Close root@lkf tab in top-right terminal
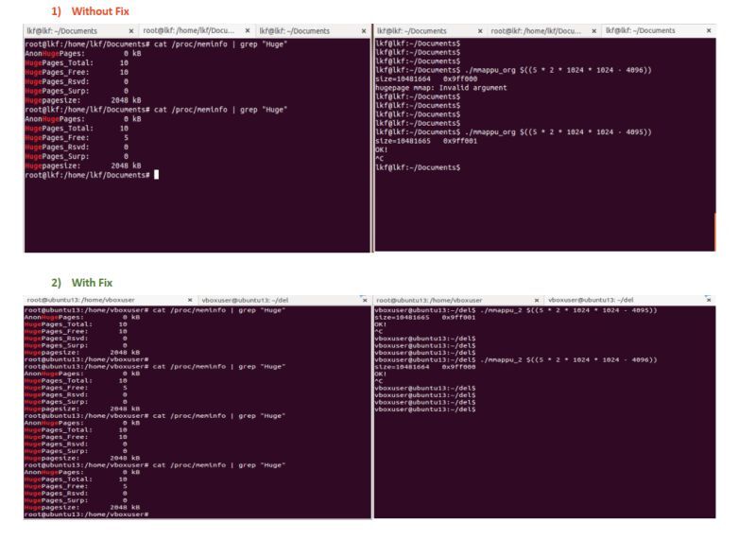Viewport: 756px width, 540px height. [x=593, y=31]
